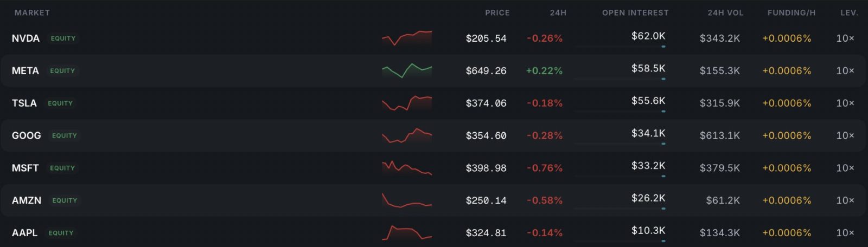
Task: Click the AMZN sparkline chart
Action: click(407, 200)
